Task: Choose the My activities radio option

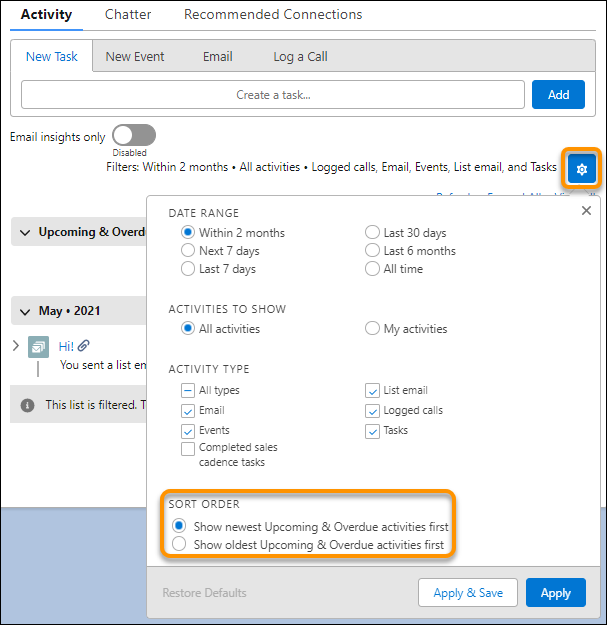Action: pyautogui.click(x=372, y=329)
